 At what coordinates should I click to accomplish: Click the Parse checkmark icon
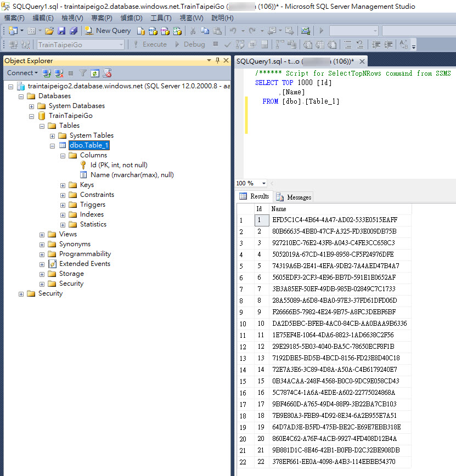(x=227, y=44)
